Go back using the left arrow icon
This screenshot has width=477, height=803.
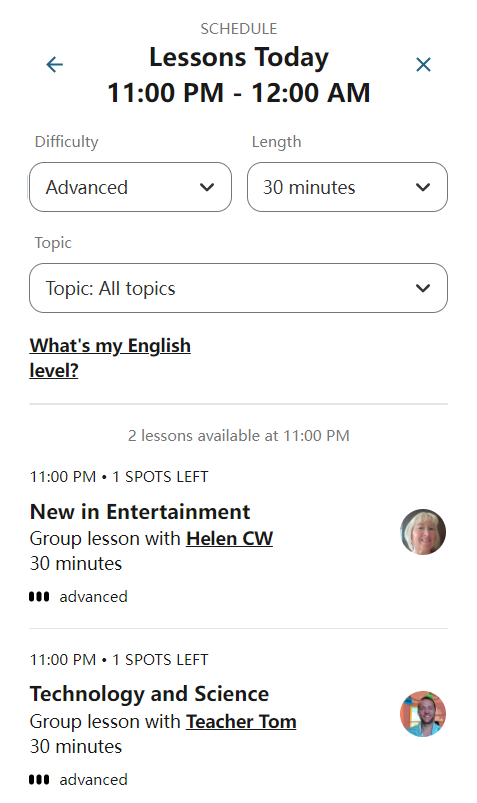click(54, 65)
